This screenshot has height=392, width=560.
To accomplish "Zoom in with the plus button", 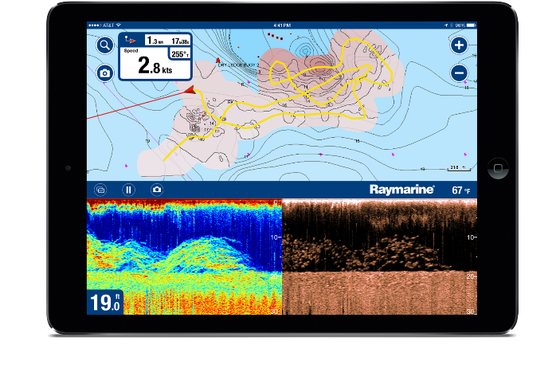I will point(459,45).
